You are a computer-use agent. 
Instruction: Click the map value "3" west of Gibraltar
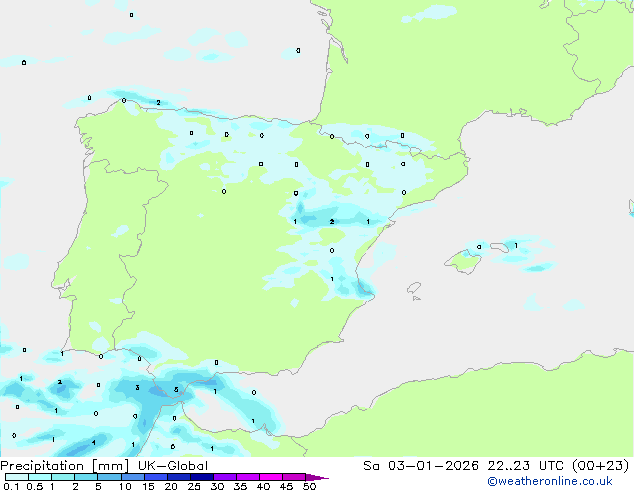[x=137, y=388]
